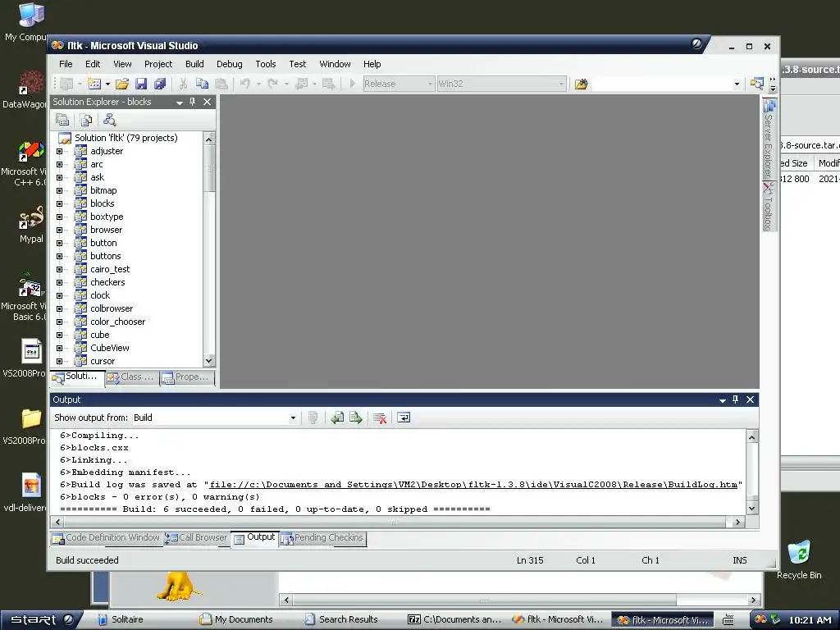
Task: Click the Open File folder icon
Action: [x=122, y=84]
